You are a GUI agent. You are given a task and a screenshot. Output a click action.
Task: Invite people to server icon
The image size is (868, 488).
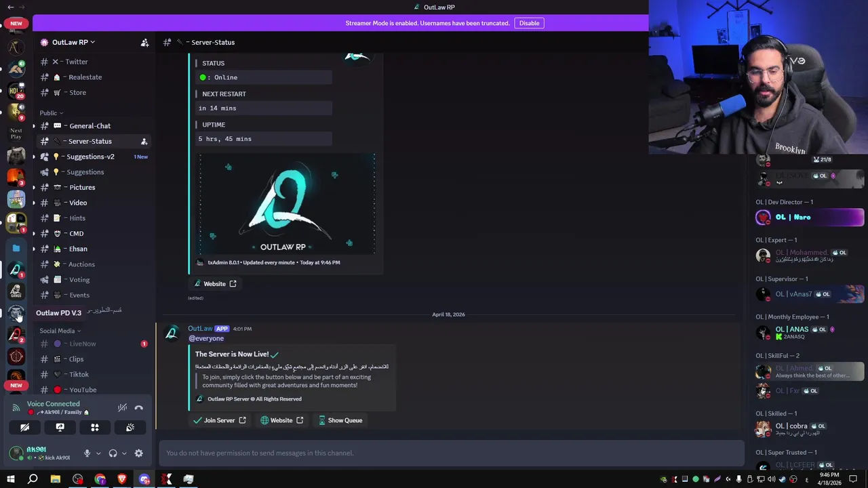tap(144, 42)
